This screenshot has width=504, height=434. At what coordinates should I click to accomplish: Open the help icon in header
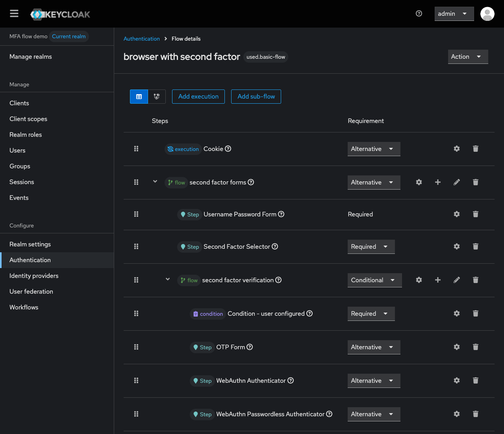coord(419,13)
